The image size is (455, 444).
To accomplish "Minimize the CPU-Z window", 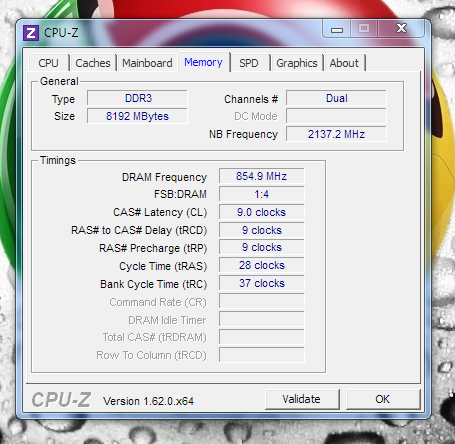I will click(x=337, y=29).
